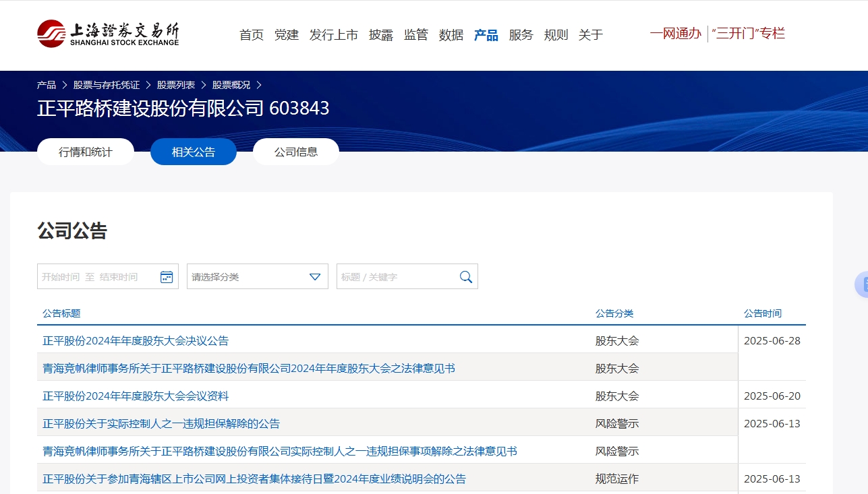Open the 2024年年度股东大会之法律意见书 announcement
Image resolution: width=868 pixels, height=494 pixels.
pyautogui.click(x=249, y=369)
